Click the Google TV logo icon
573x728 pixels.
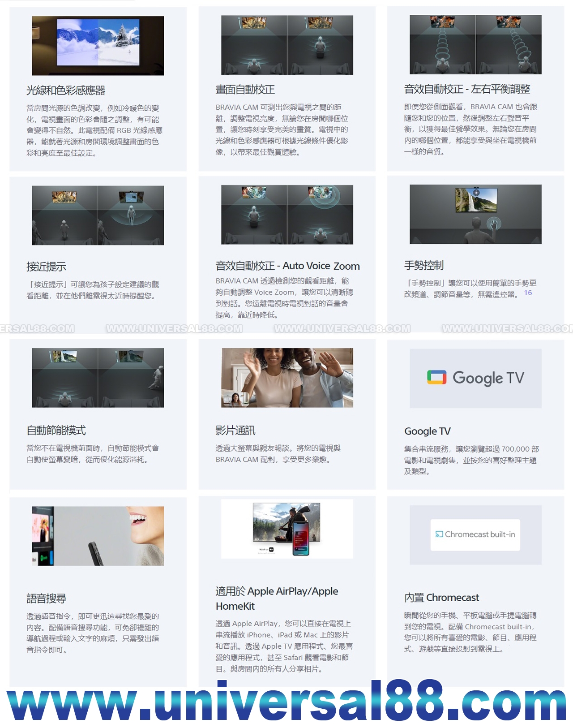click(x=436, y=378)
